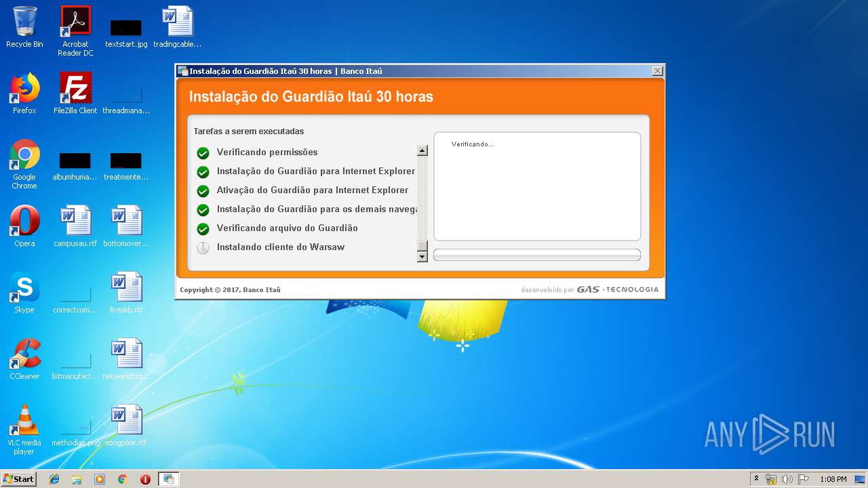This screenshot has height=488, width=868.
Task: Select the listmanufact... desktop file
Action: tap(75, 365)
